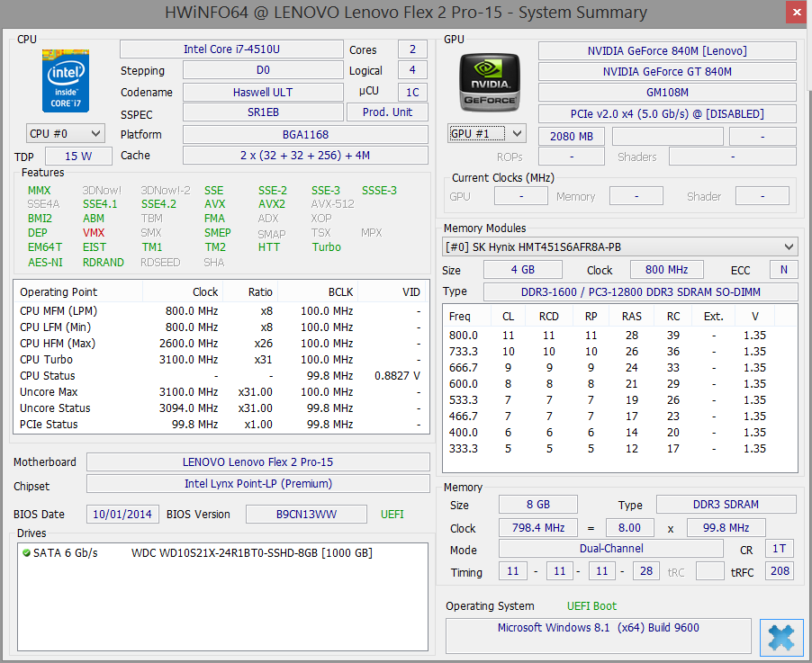This screenshot has height=663, width=812.
Task: Click the Dual-Channel memory mode field
Action: (610, 548)
